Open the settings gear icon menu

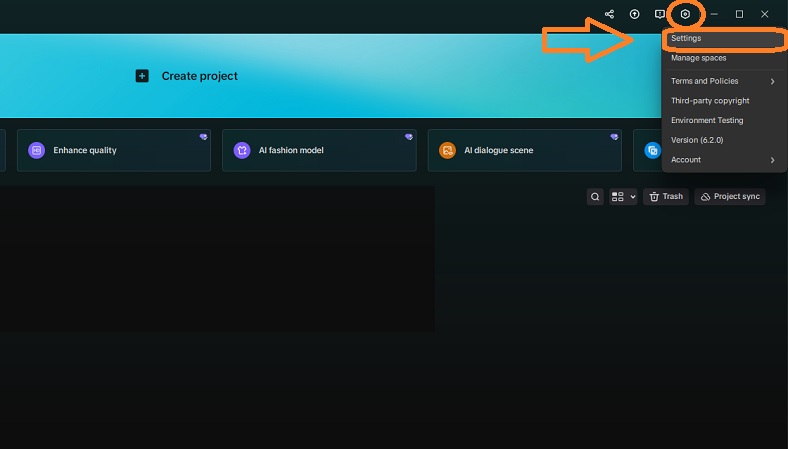click(685, 14)
